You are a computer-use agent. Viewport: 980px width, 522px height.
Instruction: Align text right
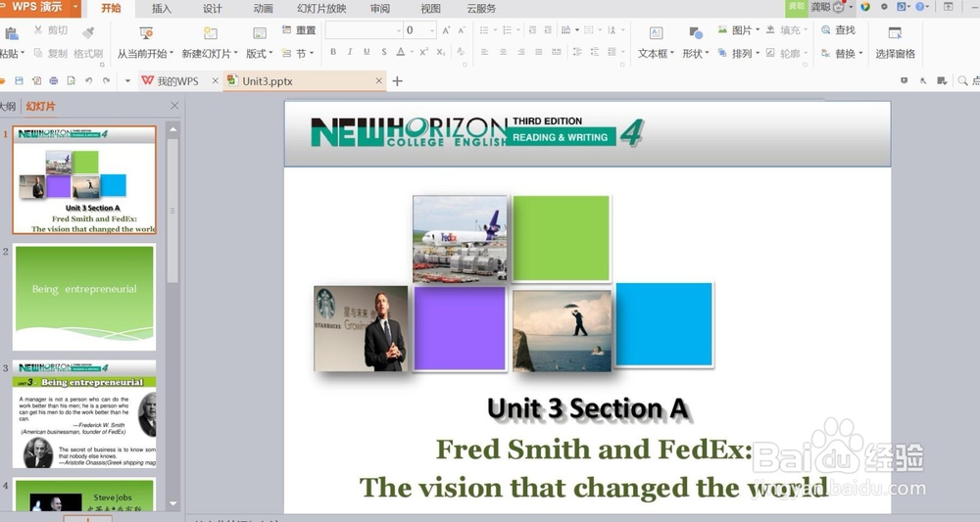click(x=521, y=53)
